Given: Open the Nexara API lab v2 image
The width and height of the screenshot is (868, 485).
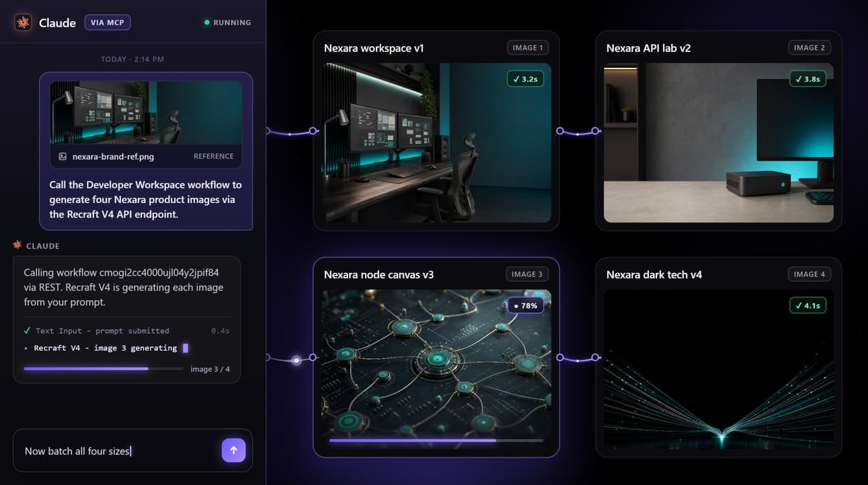Looking at the screenshot, I should point(719,143).
